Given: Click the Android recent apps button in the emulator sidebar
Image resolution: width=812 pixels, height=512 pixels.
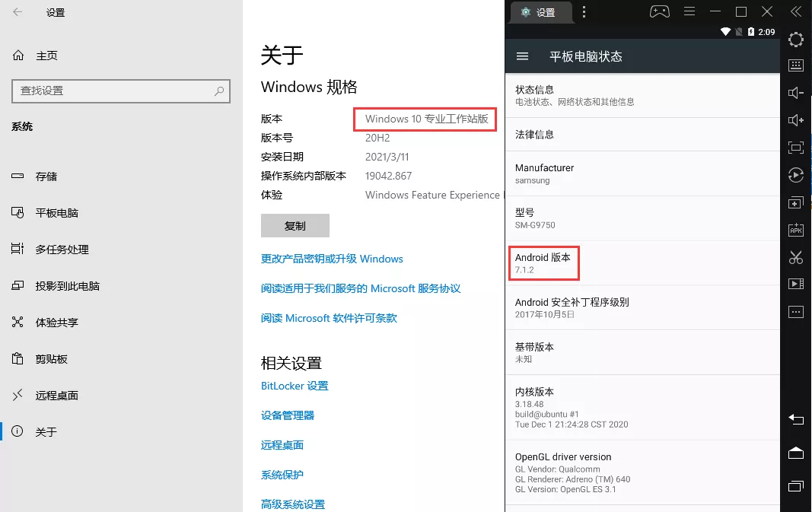Looking at the screenshot, I should click(x=796, y=486).
